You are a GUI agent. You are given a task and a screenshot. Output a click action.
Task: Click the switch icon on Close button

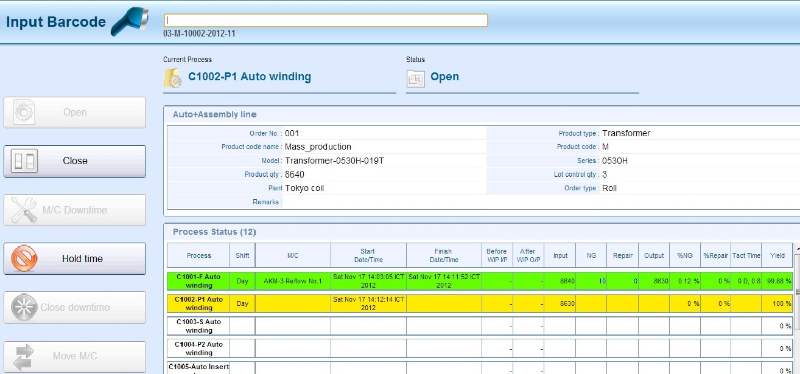point(24,161)
